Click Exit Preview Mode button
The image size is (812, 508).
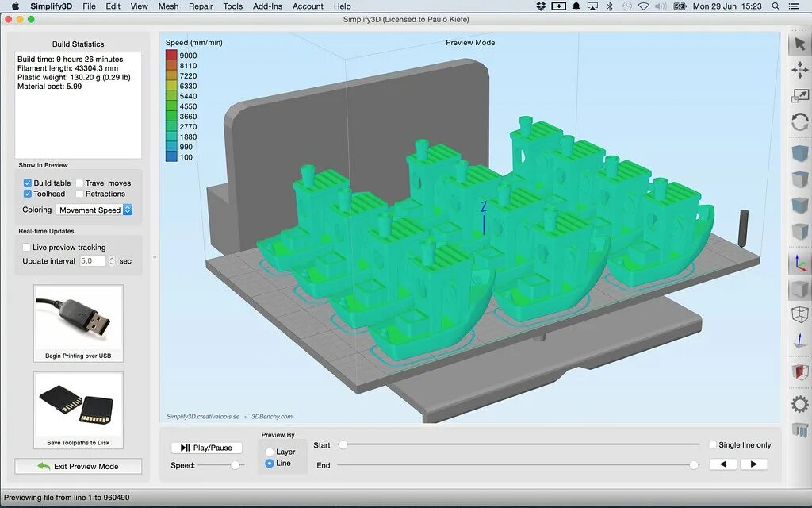(x=79, y=466)
